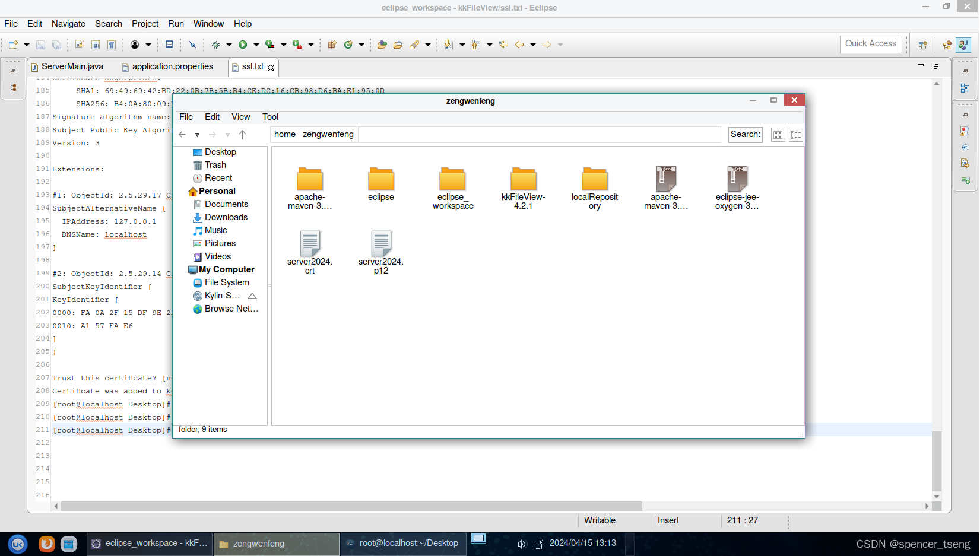The height and width of the screenshot is (556, 980).
Task: Click the Quick Access search field
Action: point(871,43)
